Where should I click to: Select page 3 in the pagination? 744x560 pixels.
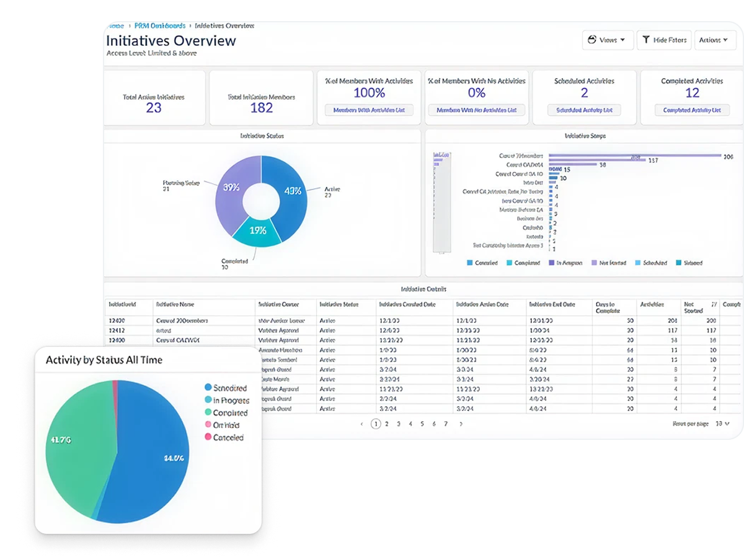(x=399, y=424)
